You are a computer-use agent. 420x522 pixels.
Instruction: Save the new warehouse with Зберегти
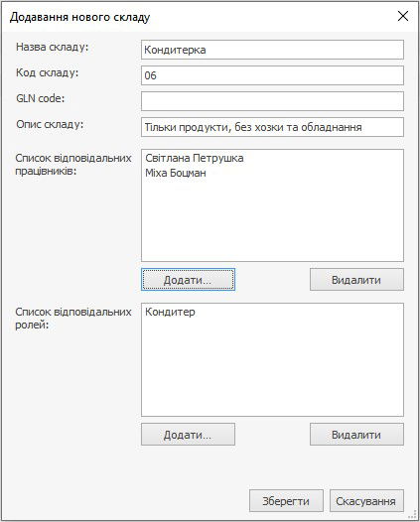coord(286,501)
